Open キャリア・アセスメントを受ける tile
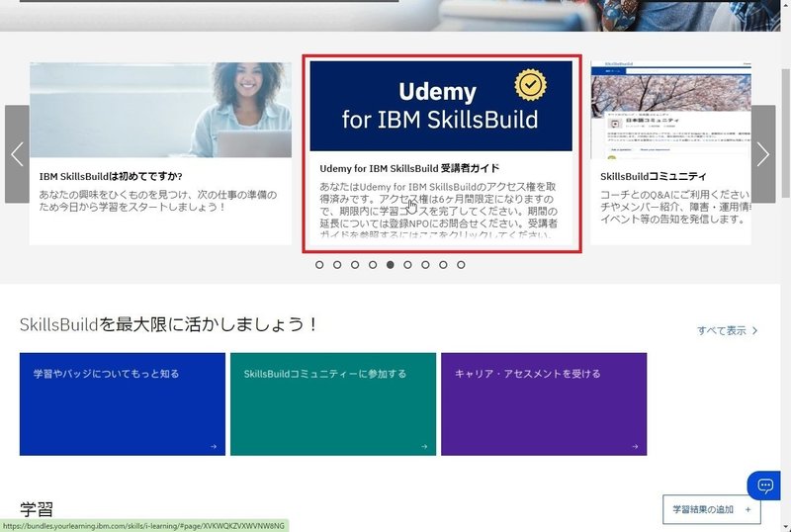This screenshot has height=532, width=791. click(x=544, y=403)
